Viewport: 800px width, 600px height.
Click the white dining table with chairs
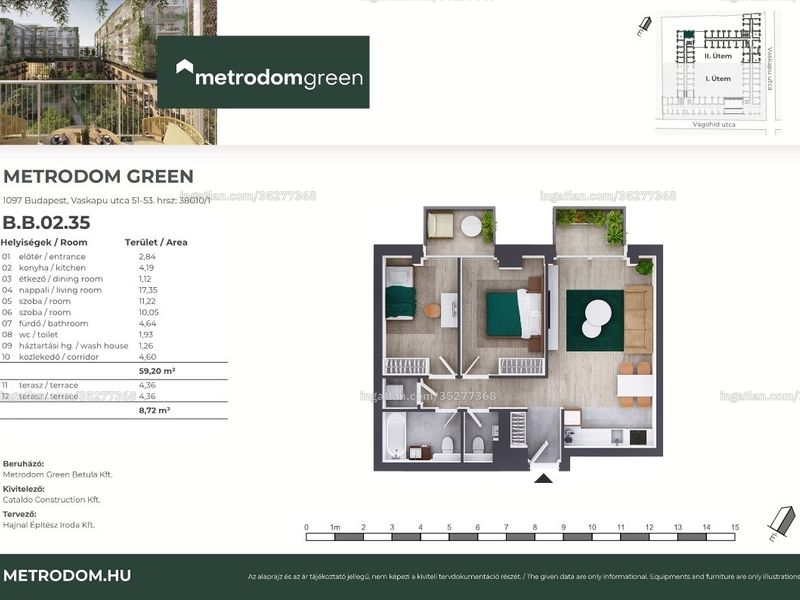635,385
